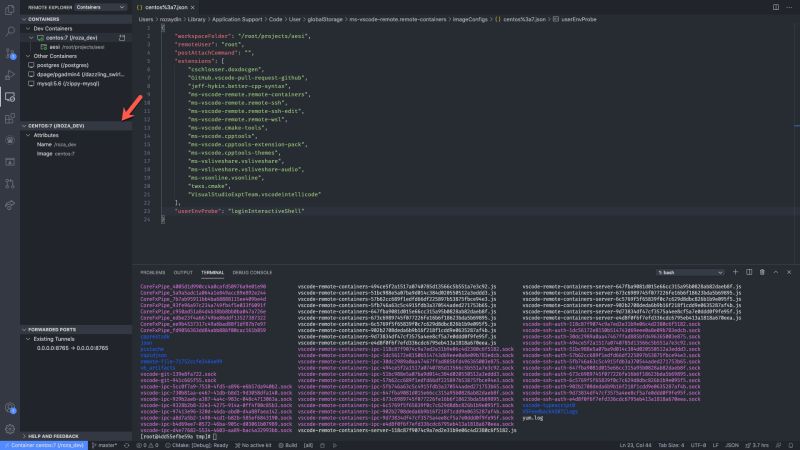This screenshot has height=450, width=800.
Task: Open the Extensions view in activity bar
Action: click(x=10, y=118)
